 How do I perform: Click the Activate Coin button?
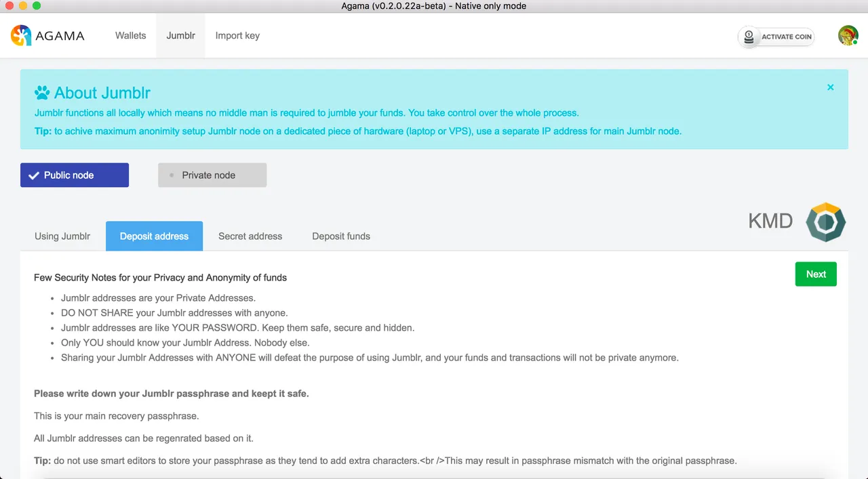(x=776, y=37)
